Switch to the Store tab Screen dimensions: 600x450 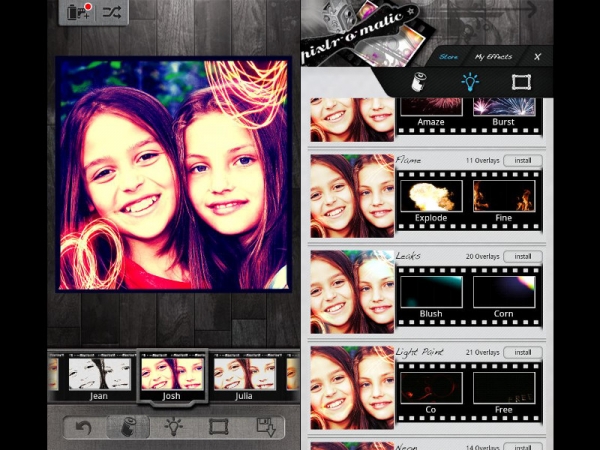pos(448,57)
